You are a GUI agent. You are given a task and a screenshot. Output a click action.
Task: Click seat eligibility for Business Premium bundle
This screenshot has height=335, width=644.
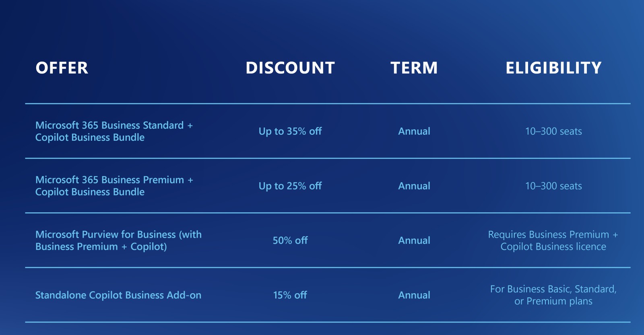553,186
